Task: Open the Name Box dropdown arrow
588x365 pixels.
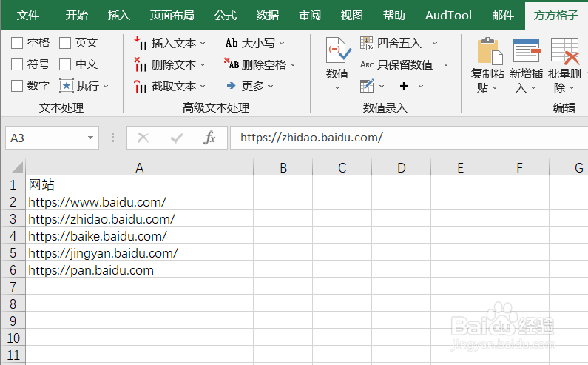Action: coord(90,138)
